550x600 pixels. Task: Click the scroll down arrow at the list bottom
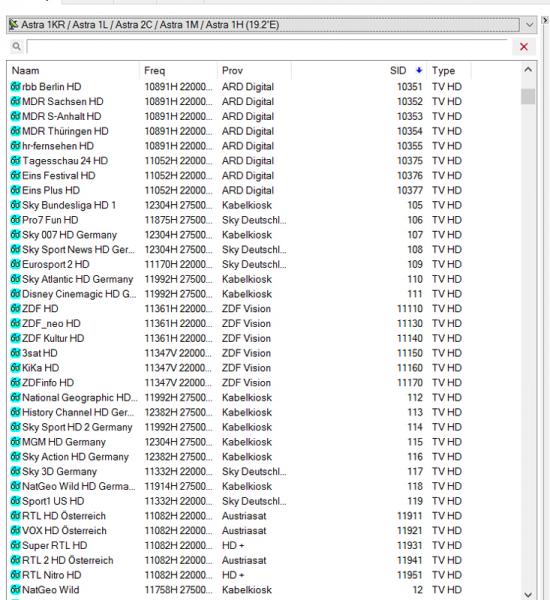click(528, 594)
